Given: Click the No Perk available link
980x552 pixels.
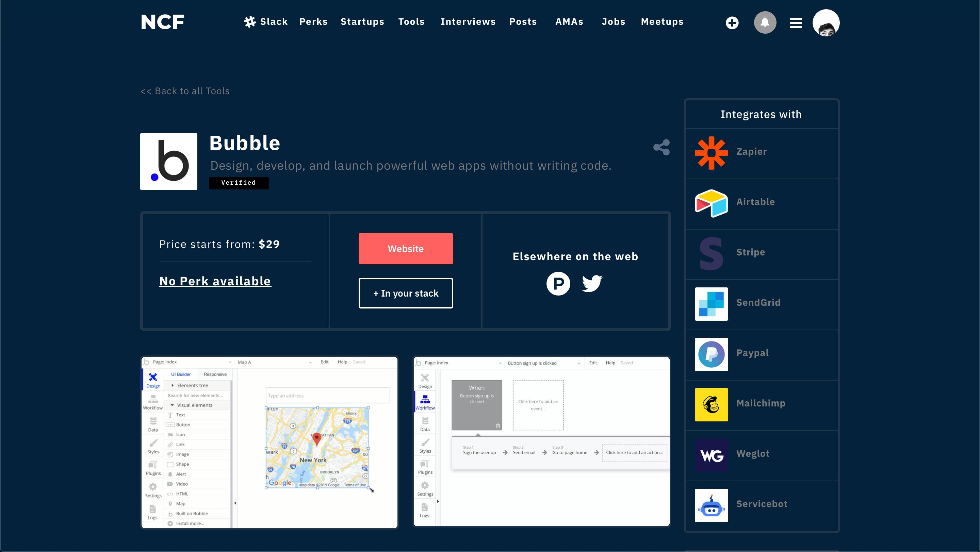Looking at the screenshot, I should click(215, 281).
